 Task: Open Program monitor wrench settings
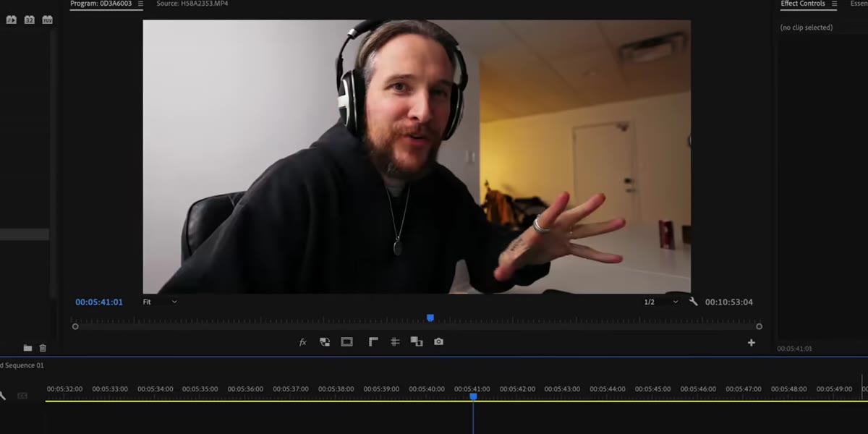pos(694,302)
